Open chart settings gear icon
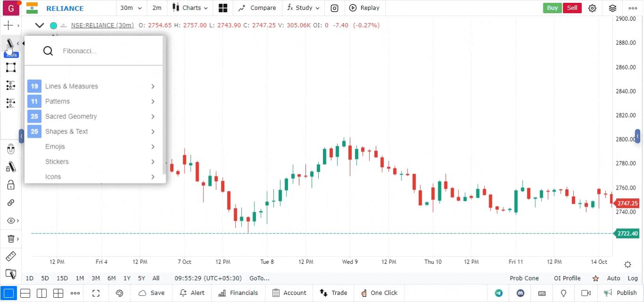 592,8
